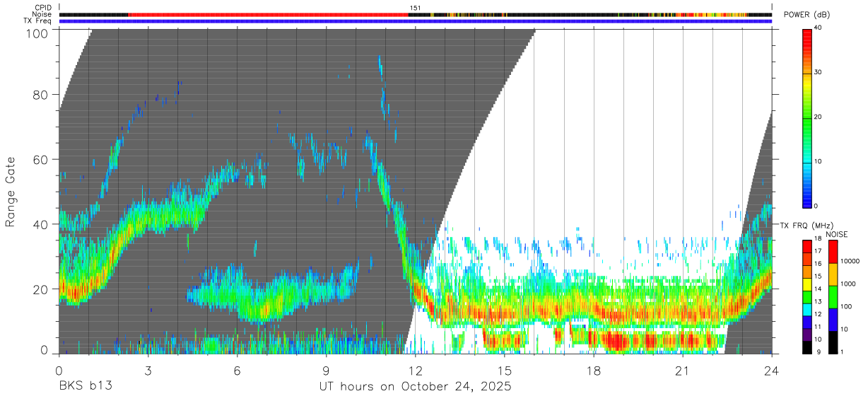Click the NOISE color scale bar

(833, 296)
